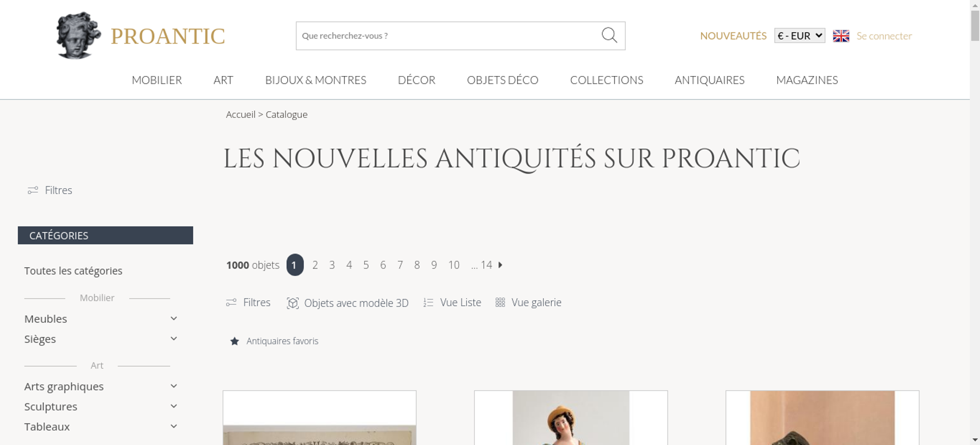The height and width of the screenshot is (445, 980).
Task: Open the EUR currency dropdown
Action: (x=800, y=36)
